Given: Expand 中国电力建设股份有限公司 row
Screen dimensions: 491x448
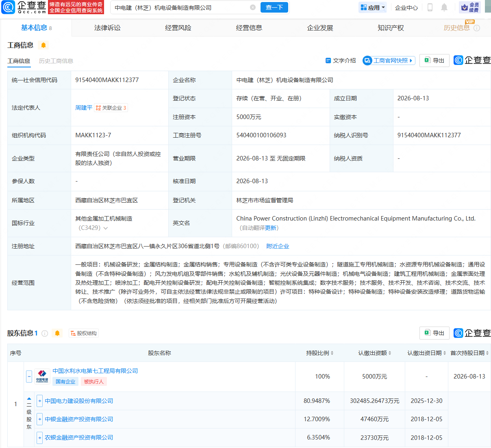Looking at the screenshot, I should pos(39,401).
